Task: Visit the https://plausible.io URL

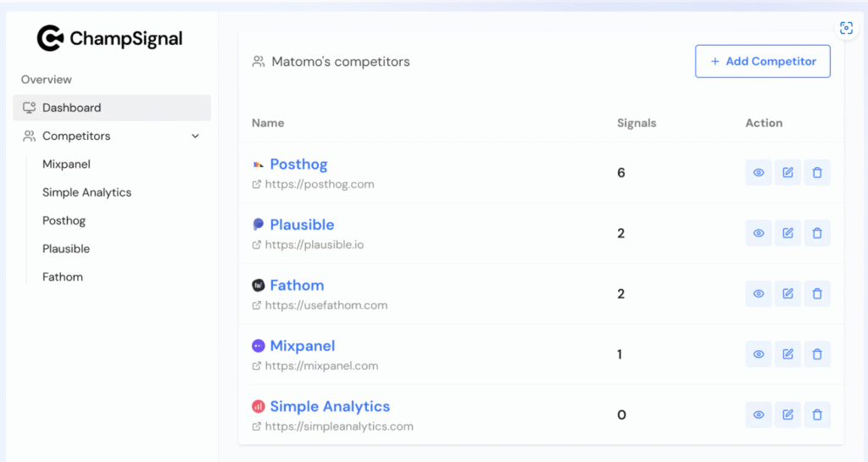Action: coord(314,244)
